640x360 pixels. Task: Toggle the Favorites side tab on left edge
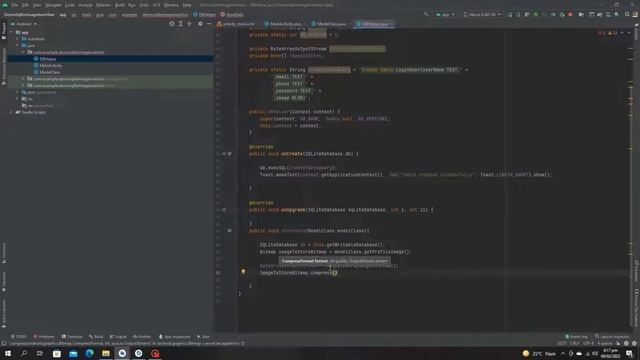4,282
